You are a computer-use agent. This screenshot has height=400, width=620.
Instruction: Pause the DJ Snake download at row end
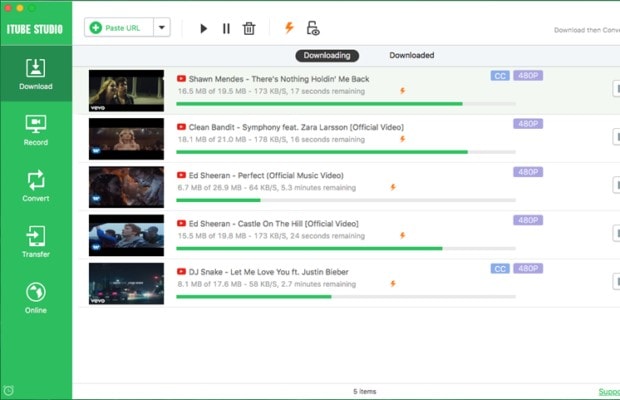tap(616, 281)
